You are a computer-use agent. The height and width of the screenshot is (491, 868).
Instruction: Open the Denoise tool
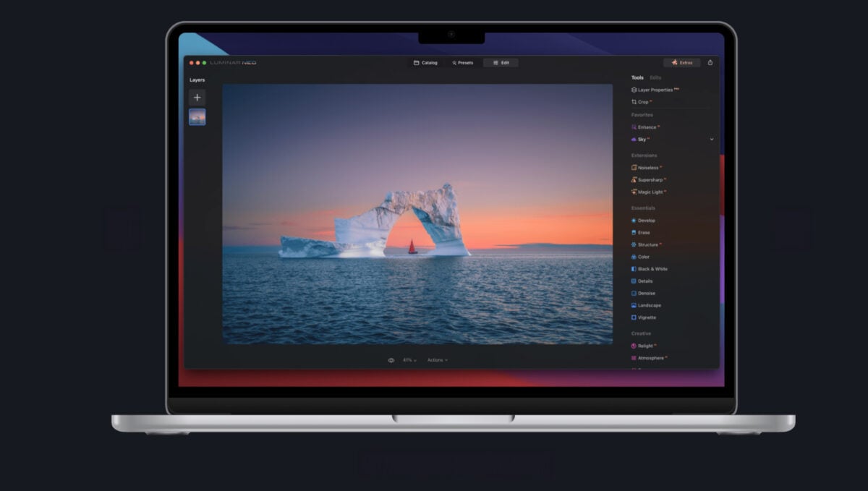click(643, 293)
